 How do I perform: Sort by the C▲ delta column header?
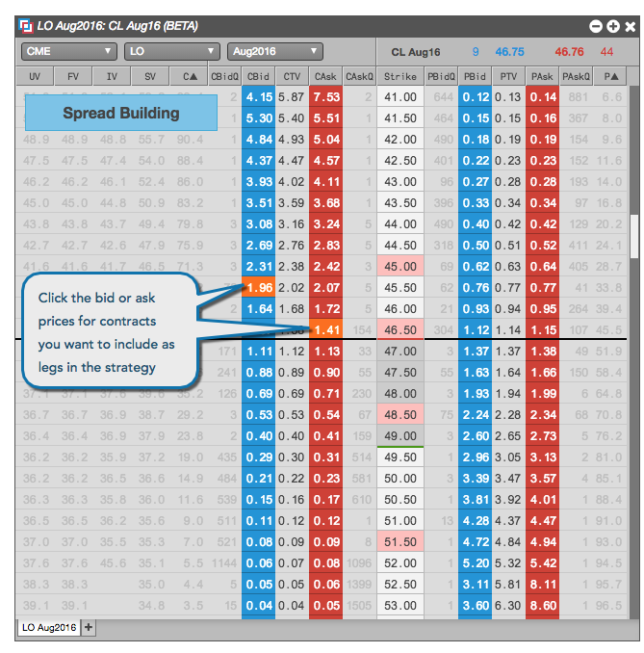point(189,77)
